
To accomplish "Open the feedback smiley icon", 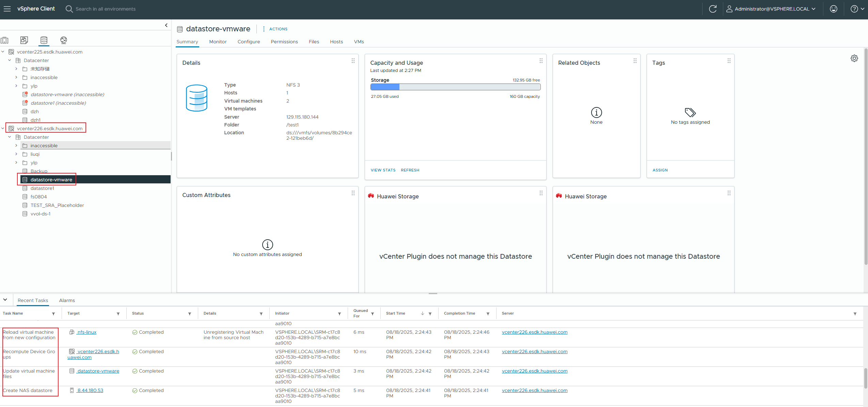I will click(833, 9).
